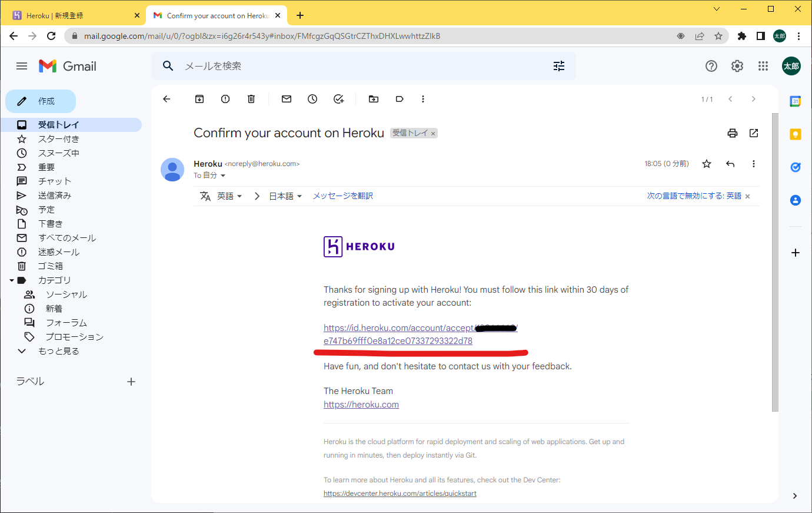Open more actions in email toolbar
812x513 pixels.
(x=423, y=99)
